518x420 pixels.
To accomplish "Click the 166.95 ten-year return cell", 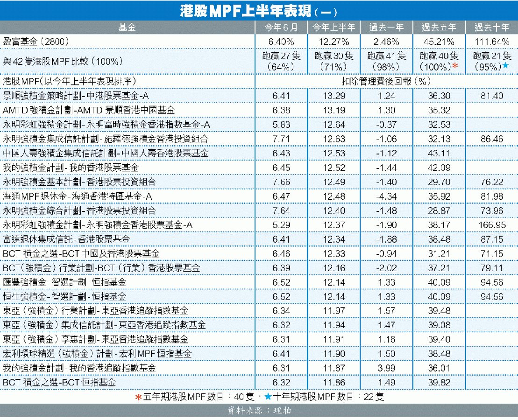I will [491, 225].
